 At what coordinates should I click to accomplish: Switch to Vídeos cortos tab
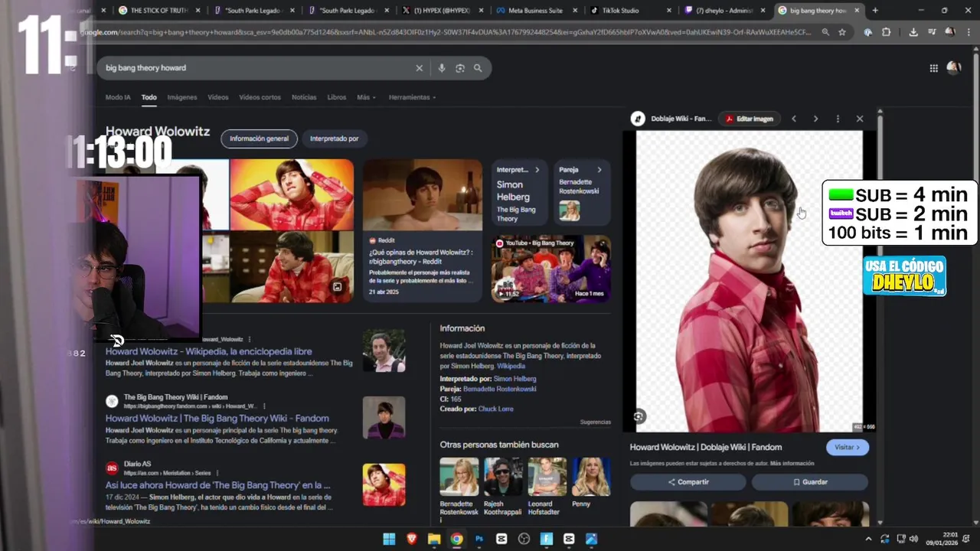(x=260, y=97)
